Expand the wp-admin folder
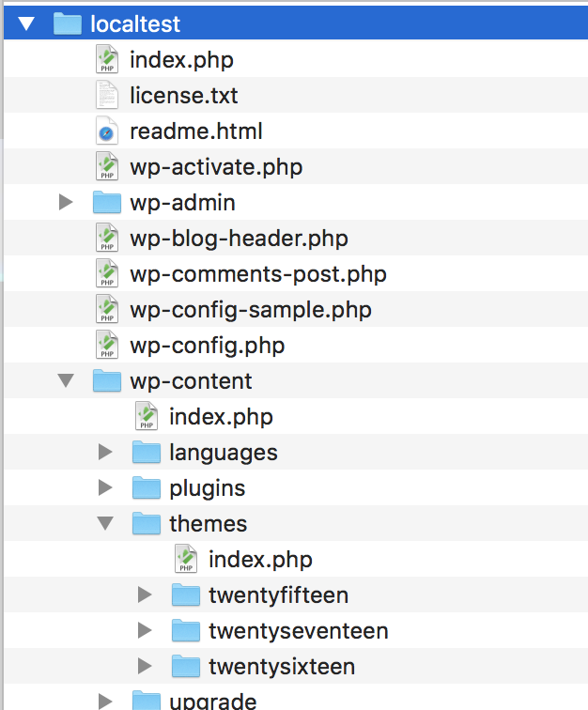 tap(66, 202)
